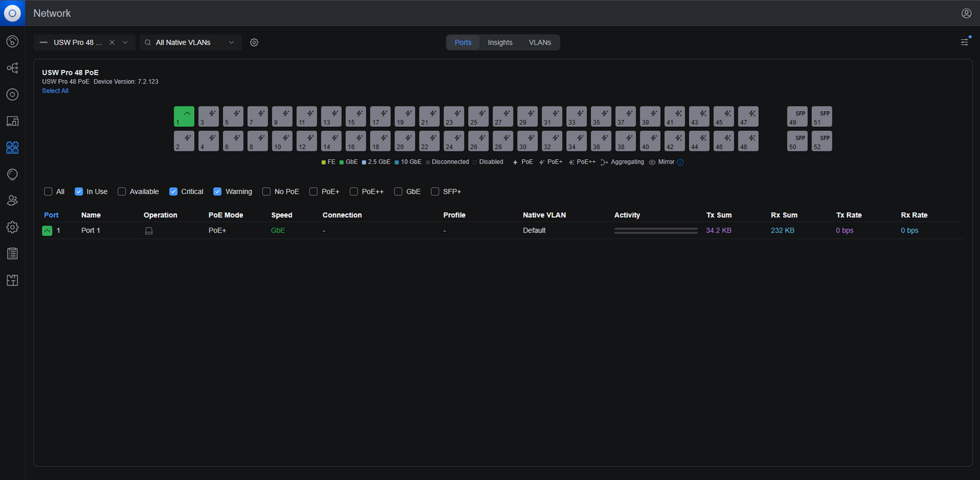Check the No PoE filter
The width and height of the screenshot is (980, 480).
(x=266, y=192)
